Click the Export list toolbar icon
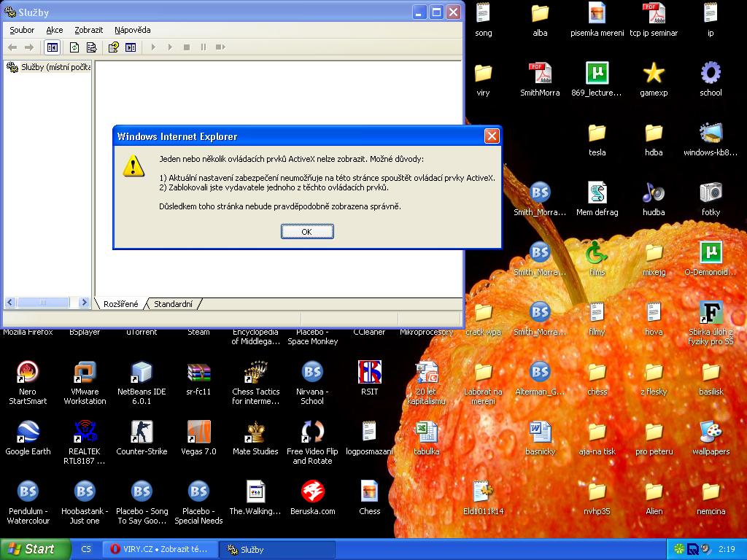The width and height of the screenshot is (747, 560). pos(92,47)
